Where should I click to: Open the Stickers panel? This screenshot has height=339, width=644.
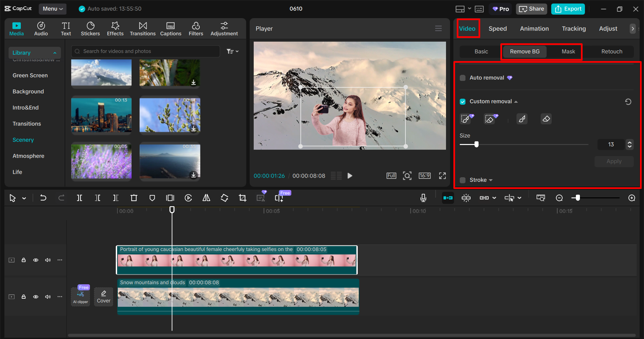90,29
